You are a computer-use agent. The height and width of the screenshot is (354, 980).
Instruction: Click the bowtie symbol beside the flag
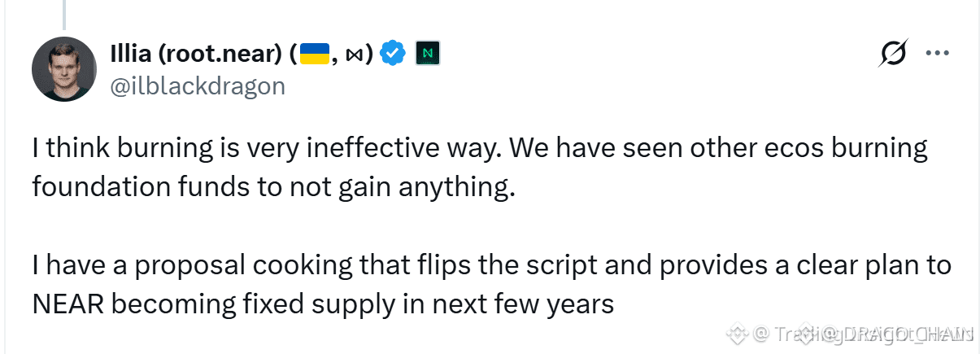tap(355, 55)
